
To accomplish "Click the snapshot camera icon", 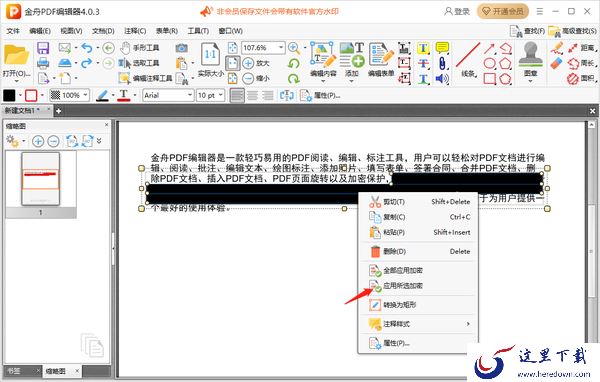I will pos(181,48).
